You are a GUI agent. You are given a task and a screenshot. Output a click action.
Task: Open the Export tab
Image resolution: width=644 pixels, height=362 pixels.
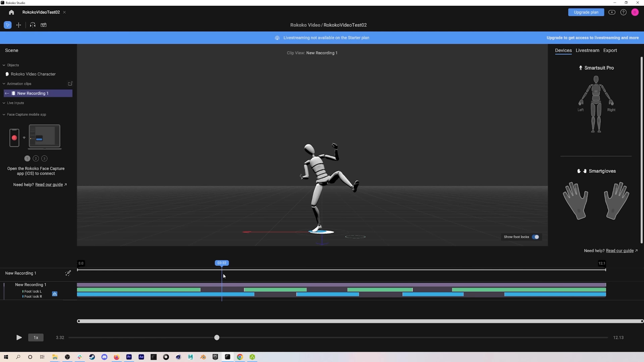[x=610, y=50]
